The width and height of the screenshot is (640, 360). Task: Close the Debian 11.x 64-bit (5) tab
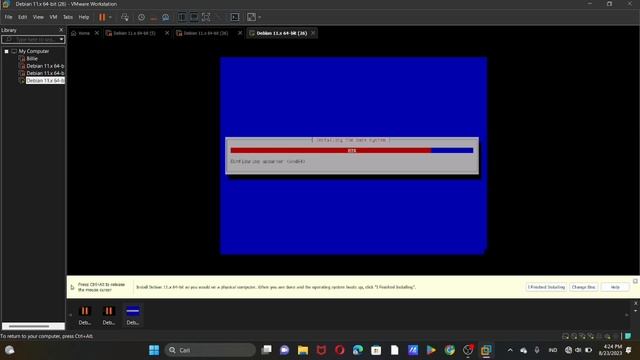pos(167,33)
